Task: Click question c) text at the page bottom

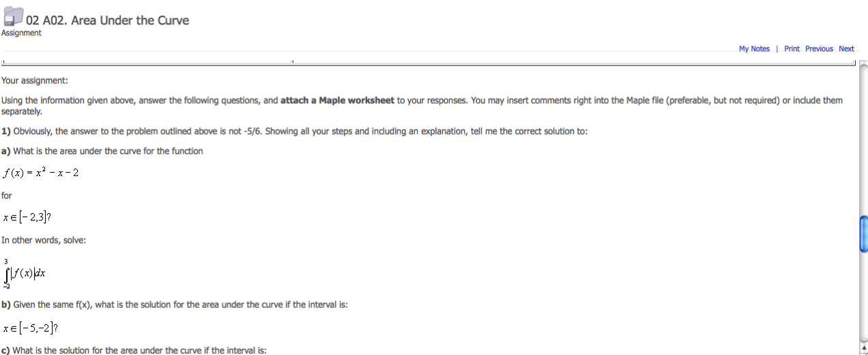Action: click(134, 350)
